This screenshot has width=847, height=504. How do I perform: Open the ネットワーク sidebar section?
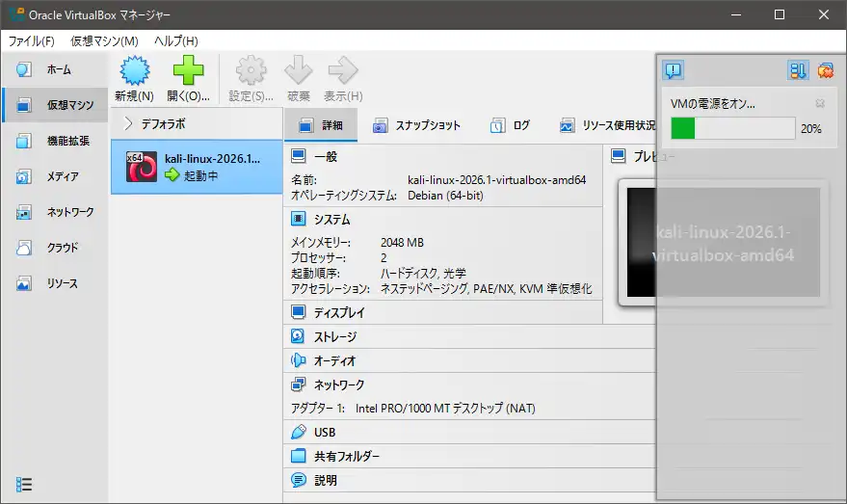tap(54, 212)
